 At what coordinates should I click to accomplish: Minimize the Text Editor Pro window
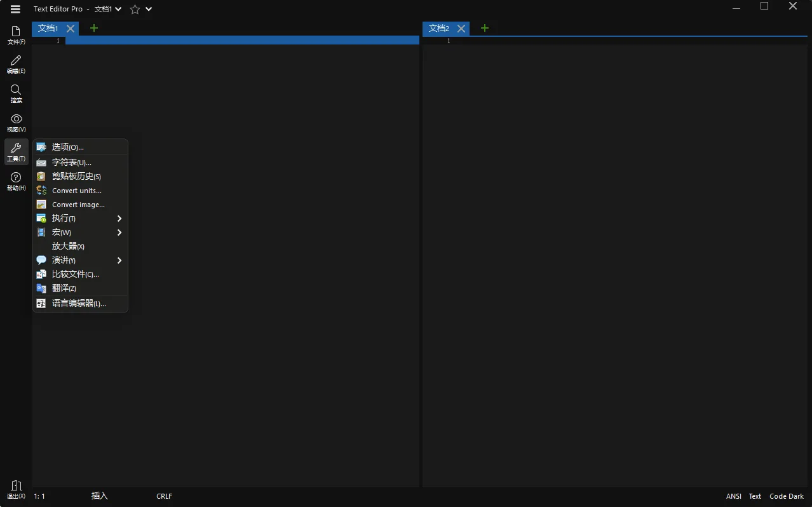736,7
